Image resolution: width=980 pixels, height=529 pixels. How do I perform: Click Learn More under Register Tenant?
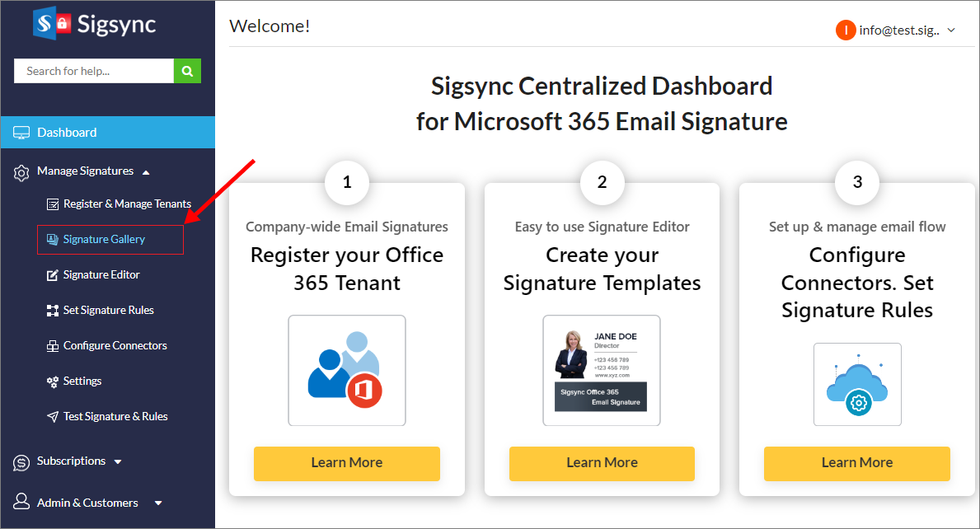click(x=346, y=463)
